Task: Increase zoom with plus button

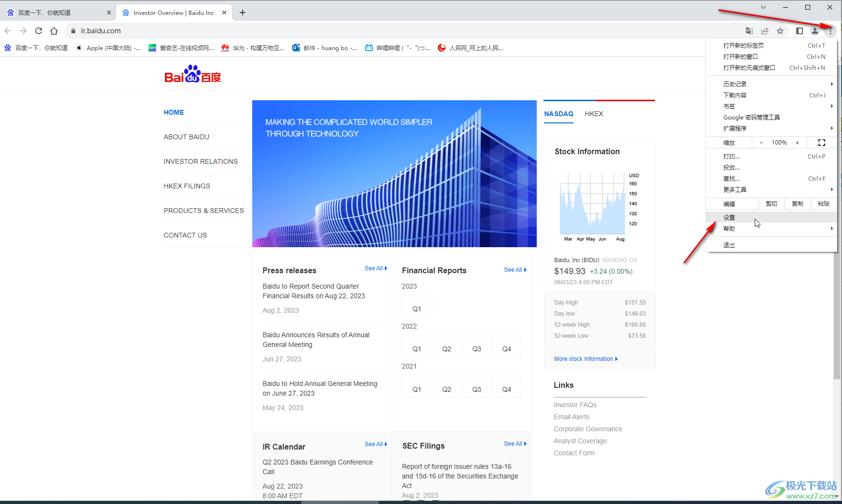Action: point(797,143)
